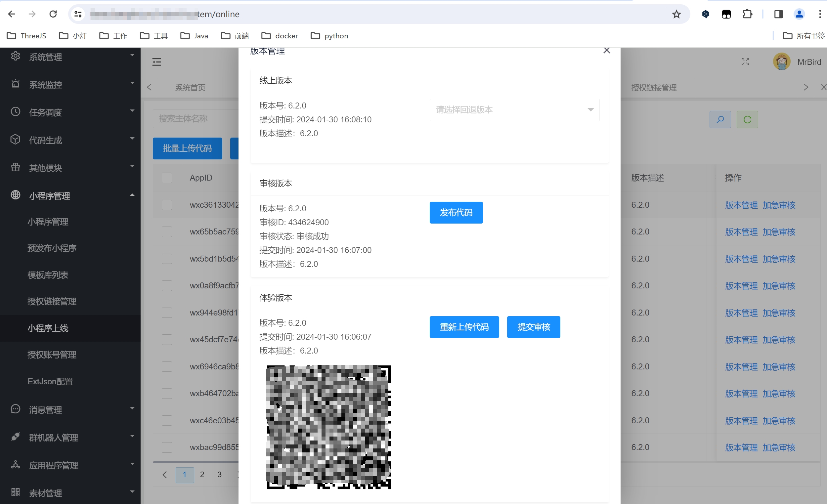This screenshot has height=504, width=827.
Task: Collapse the 小程序管理 sidebar group arrow
Action: 132,195
